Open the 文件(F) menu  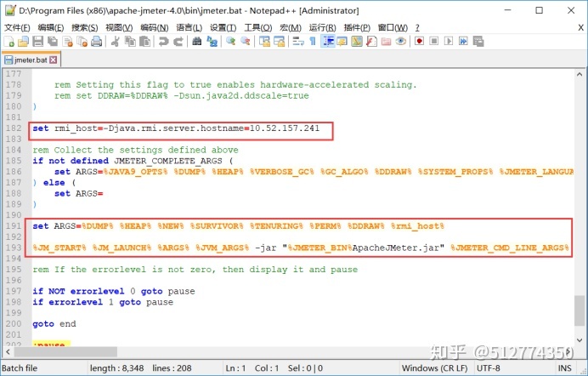17,28
